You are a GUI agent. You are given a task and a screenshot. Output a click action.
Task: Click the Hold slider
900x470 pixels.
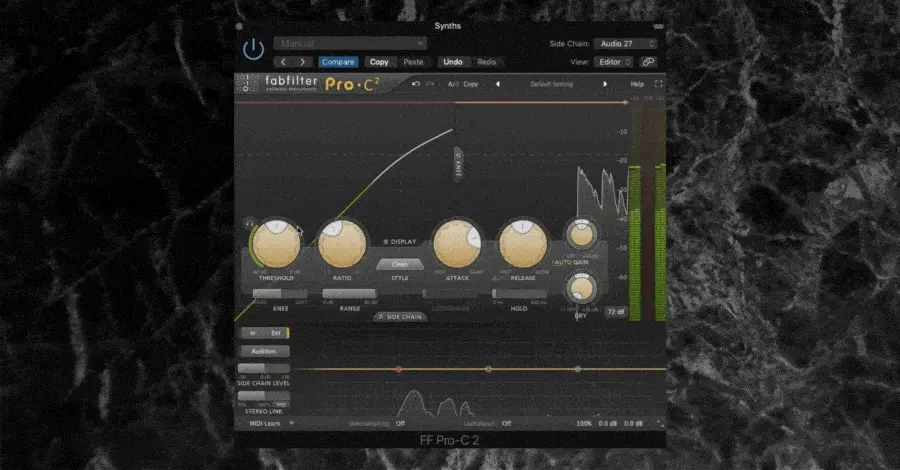point(519,293)
